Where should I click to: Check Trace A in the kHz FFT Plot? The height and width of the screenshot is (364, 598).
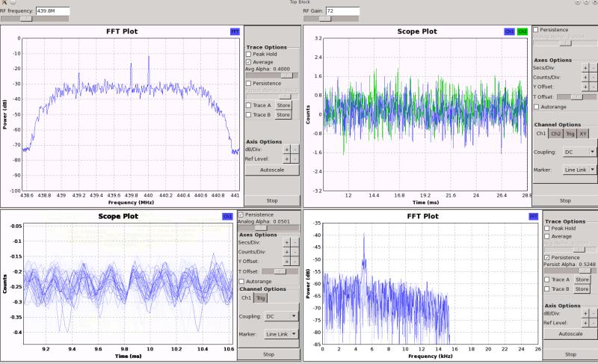pyautogui.click(x=547, y=280)
